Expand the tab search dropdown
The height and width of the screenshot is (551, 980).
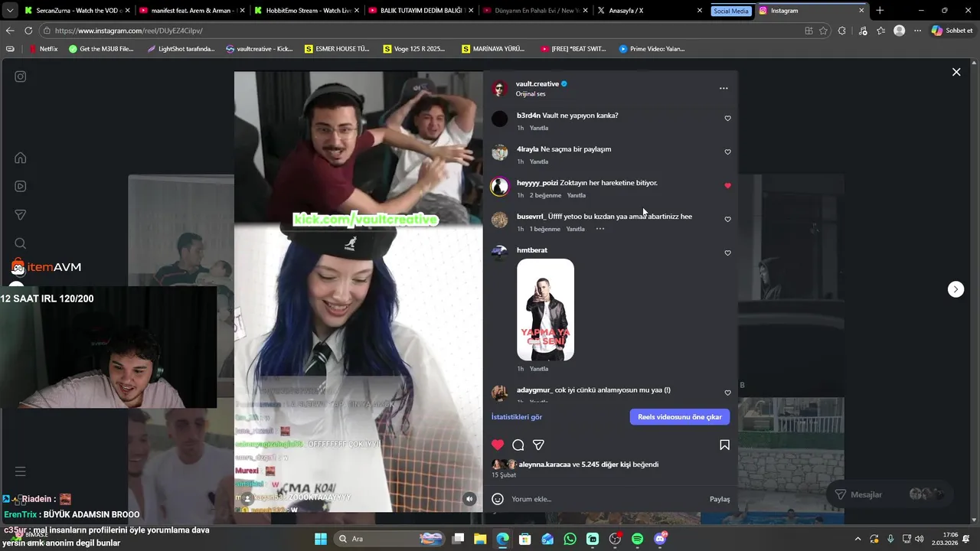(x=9, y=11)
